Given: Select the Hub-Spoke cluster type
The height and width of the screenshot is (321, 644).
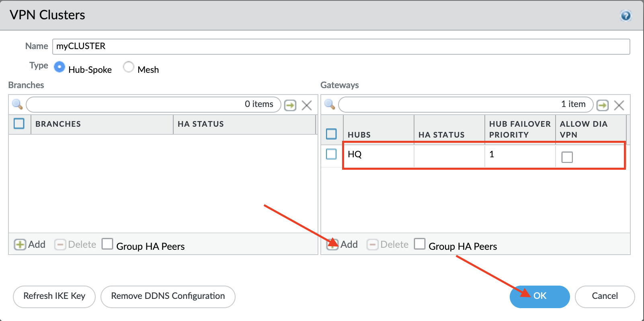Looking at the screenshot, I should (59, 67).
